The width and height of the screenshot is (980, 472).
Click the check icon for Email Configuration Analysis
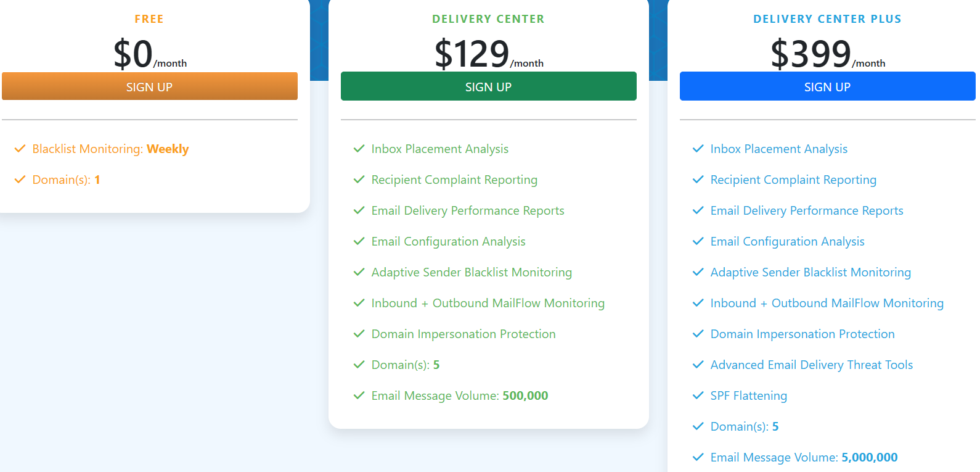click(359, 241)
